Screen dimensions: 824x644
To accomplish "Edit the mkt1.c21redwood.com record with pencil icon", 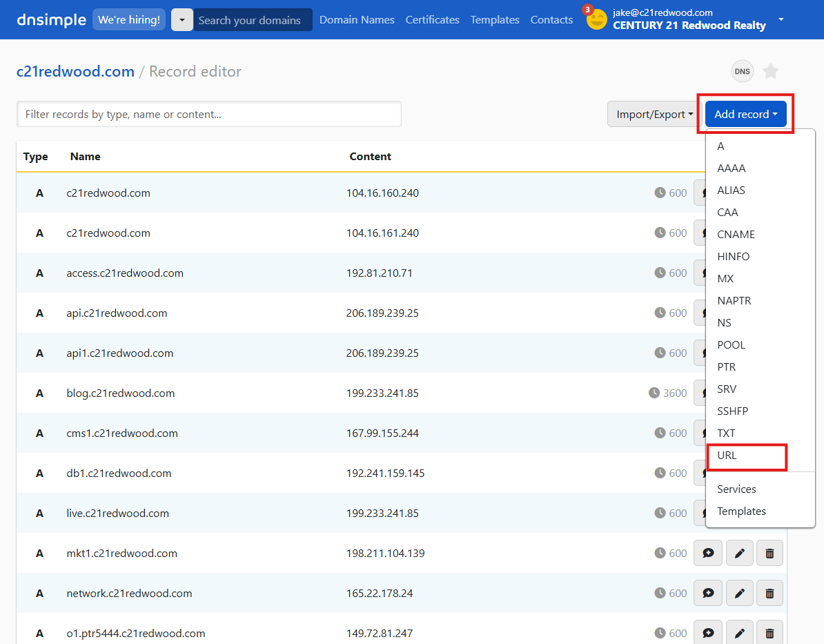I will pos(739,553).
